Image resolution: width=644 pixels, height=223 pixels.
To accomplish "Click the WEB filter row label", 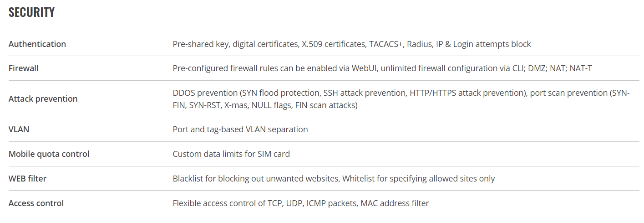I will [27, 178].
